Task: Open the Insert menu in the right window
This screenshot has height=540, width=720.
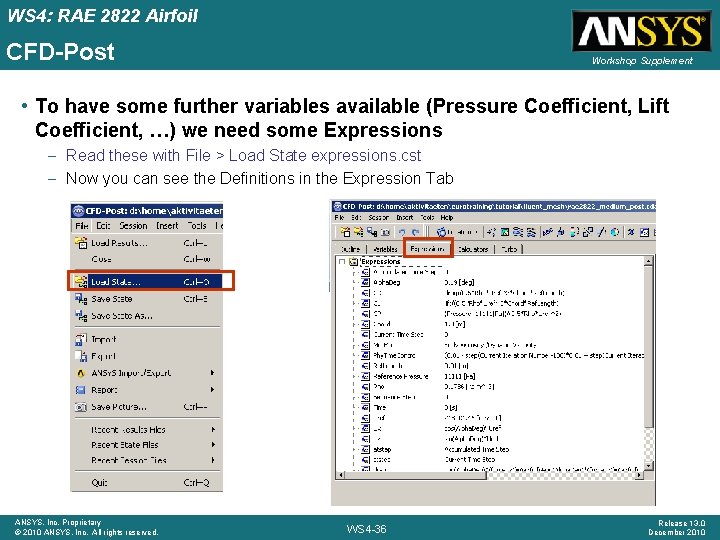Action: tap(405, 218)
